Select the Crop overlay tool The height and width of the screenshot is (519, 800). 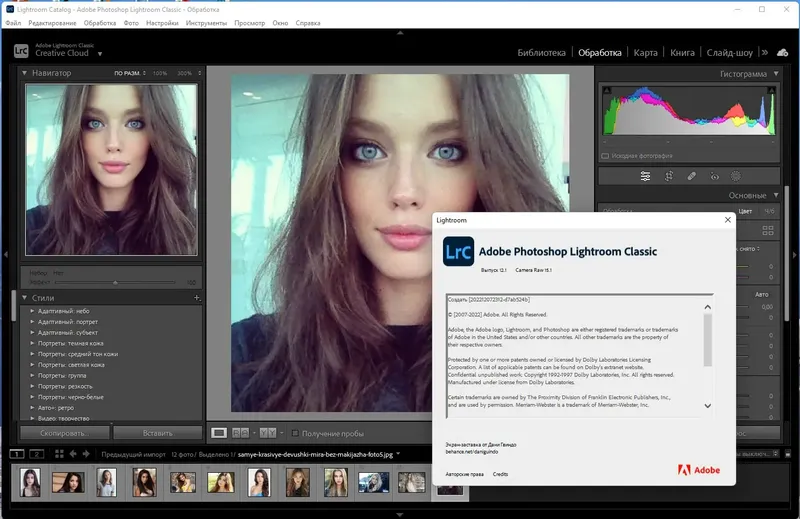pyautogui.click(x=668, y=176)
